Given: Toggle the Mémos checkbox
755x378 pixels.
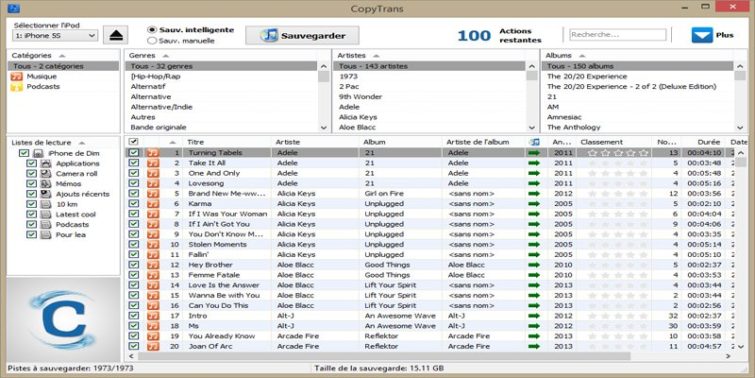Looking at the screenshot, I should (x=31, y=183).
